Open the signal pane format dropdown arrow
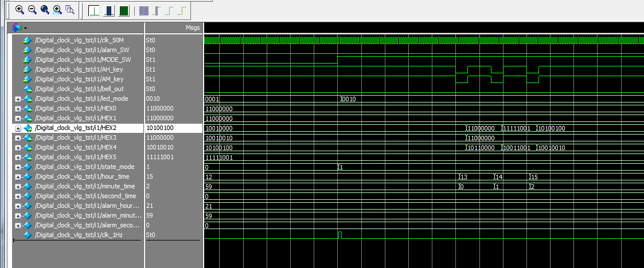 coord(25,28)
